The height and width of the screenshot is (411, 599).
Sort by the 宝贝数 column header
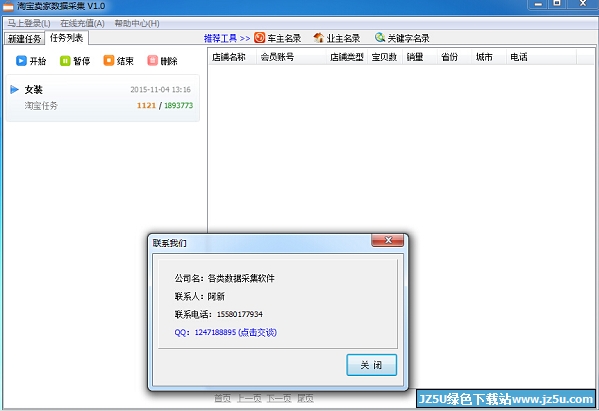coord(385,57)
